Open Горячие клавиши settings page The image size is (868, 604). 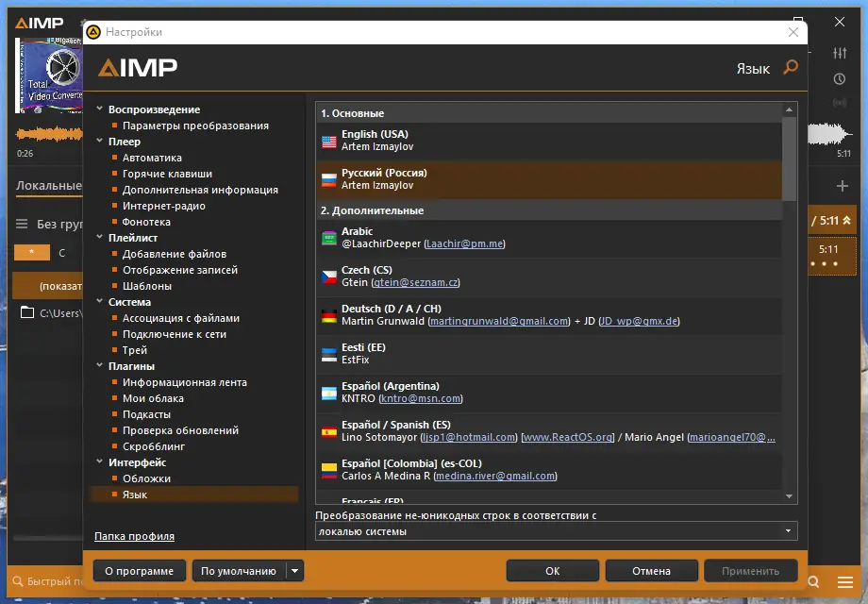click(167, 174)
